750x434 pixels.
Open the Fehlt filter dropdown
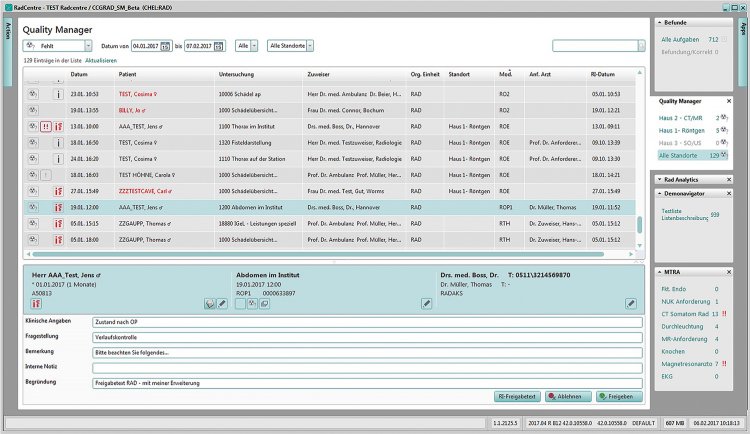pyautogui.click(x=88, y=46)
